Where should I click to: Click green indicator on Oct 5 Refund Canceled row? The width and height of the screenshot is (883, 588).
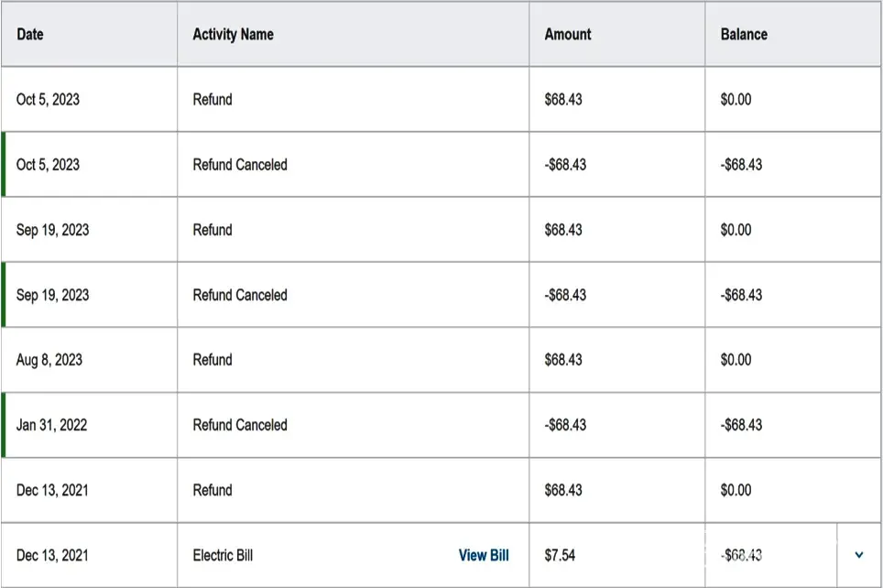pyautogui.click(x=3, y=165)
